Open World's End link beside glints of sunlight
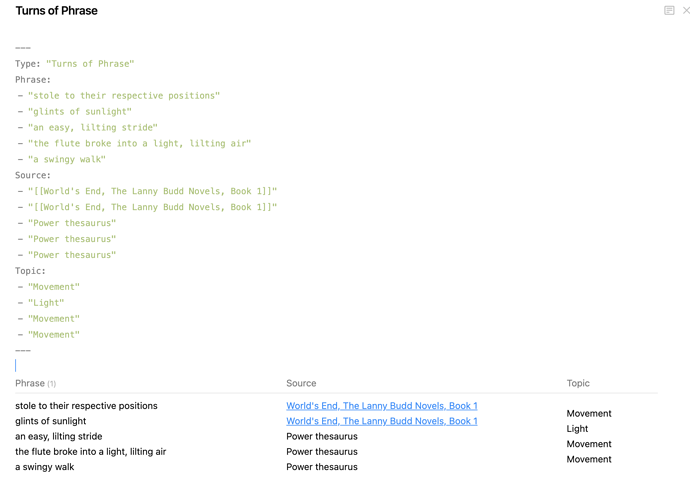Image resolution: width=690 pixels, height=485 pixels. pyautogui.click(x=382, y=421)
